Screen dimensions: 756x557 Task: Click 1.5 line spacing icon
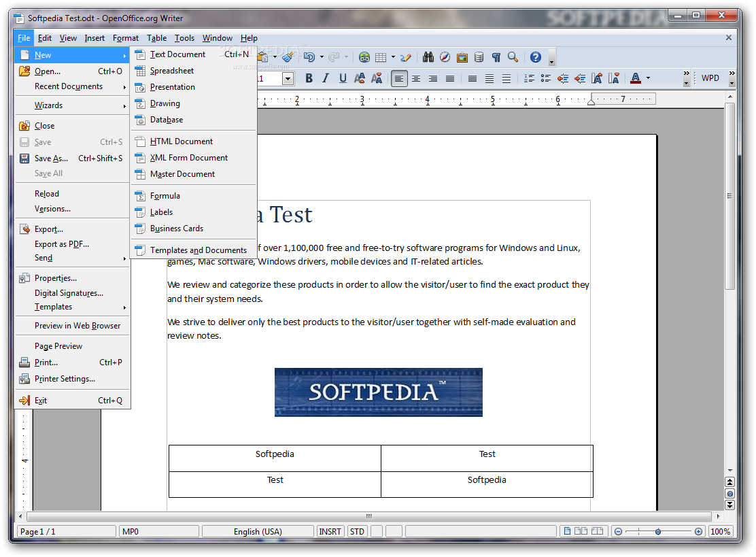[x=489, y=78]
